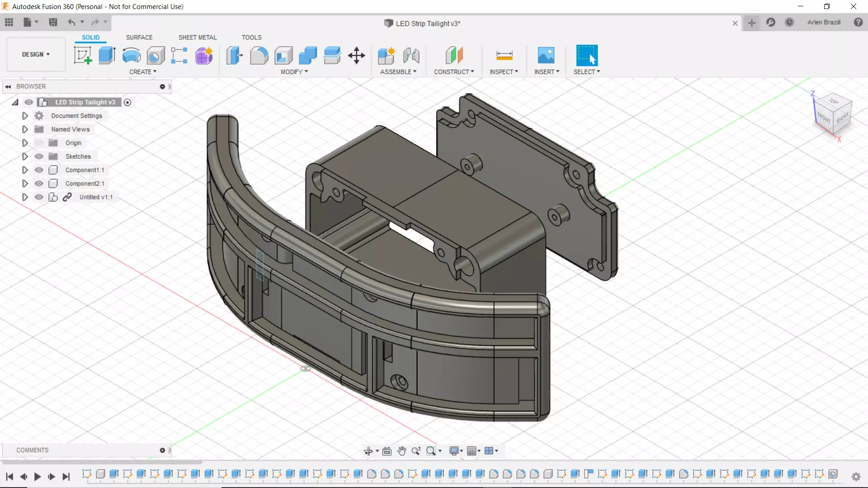Collapse the BROWSER panel arrows
This screenshot has width=868, height=488.
pyautogui.click(x=8, y=86)
